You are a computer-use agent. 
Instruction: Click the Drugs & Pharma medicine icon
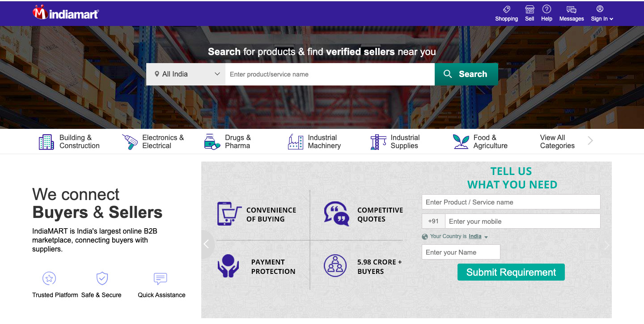(x=212, y=142)
